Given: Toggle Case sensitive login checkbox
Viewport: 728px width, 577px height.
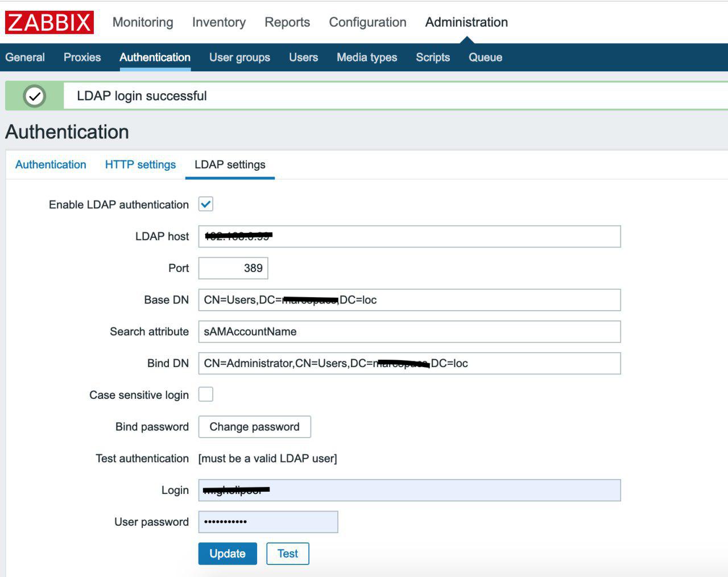Looking at the screenshot, I should pyautogui.click(x=206, y=394).
